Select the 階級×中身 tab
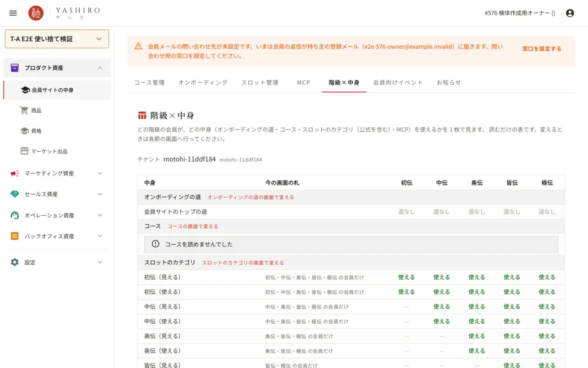The height and width of the screenshot is (368, 588). click(344, 83)
